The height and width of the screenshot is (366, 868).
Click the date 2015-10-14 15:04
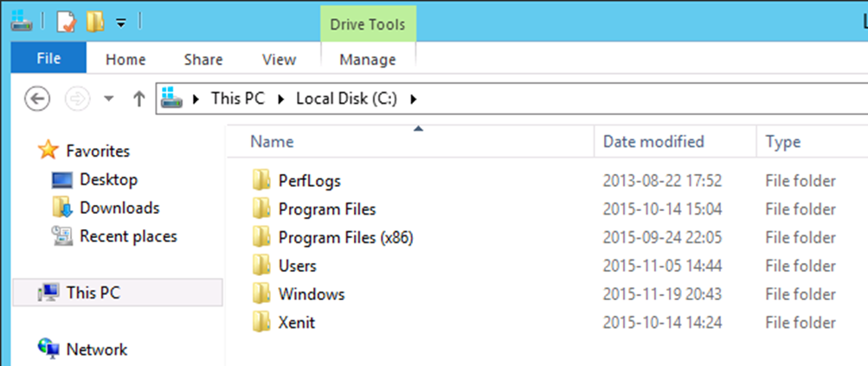[662, 209]
